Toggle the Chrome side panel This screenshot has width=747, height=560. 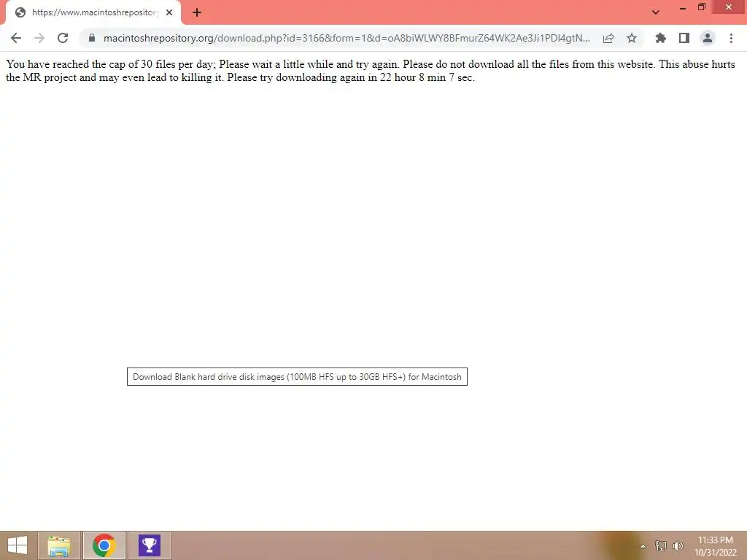tap(684, 38)
